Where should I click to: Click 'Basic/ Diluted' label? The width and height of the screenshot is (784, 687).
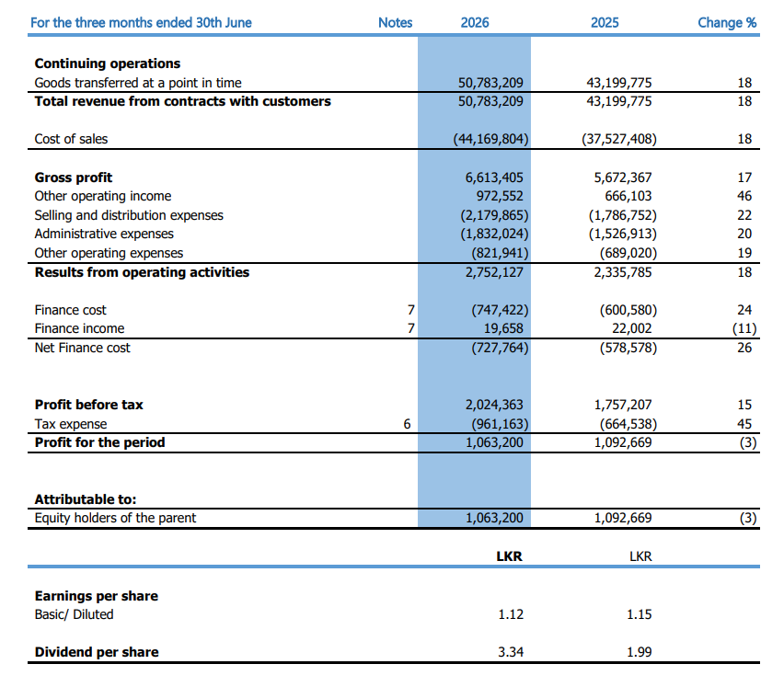pos(74,614)
